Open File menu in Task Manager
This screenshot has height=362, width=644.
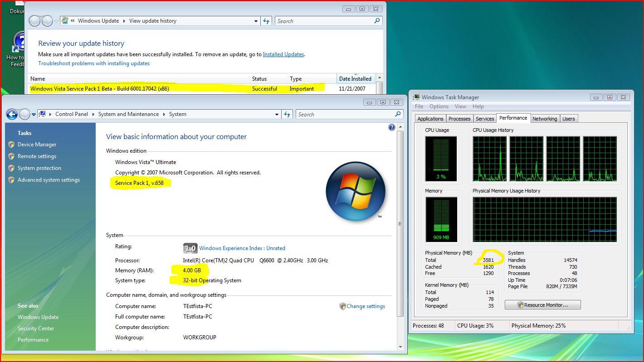pos(419,106)
